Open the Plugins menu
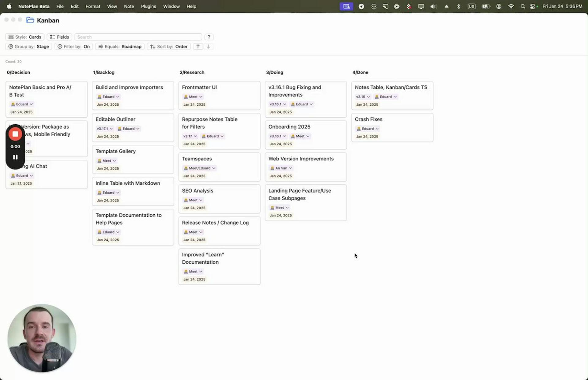The height and width of the screenshot is (380, 588). coord(148,6)
